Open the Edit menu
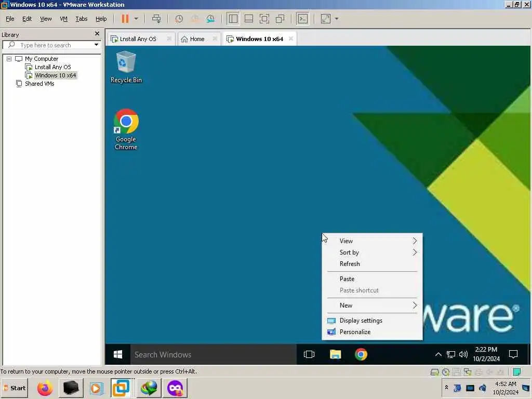The image size is (532, 399). pos(27,19)
